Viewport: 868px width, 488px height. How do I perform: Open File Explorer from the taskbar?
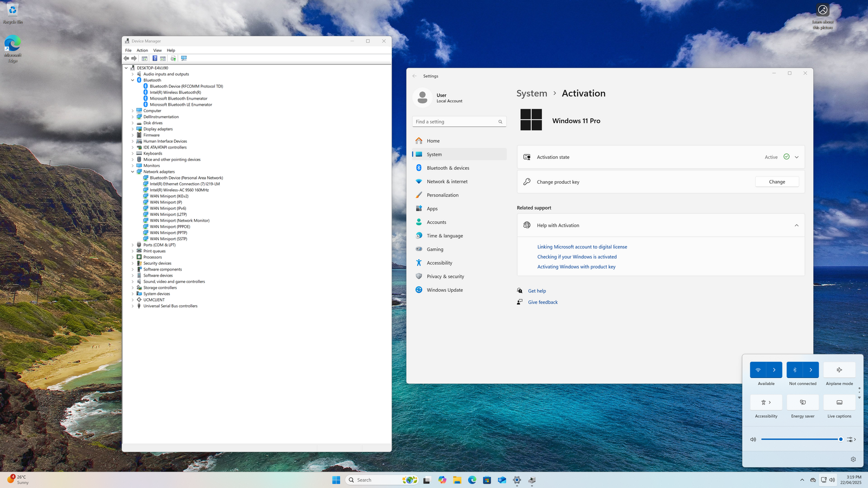457,480
